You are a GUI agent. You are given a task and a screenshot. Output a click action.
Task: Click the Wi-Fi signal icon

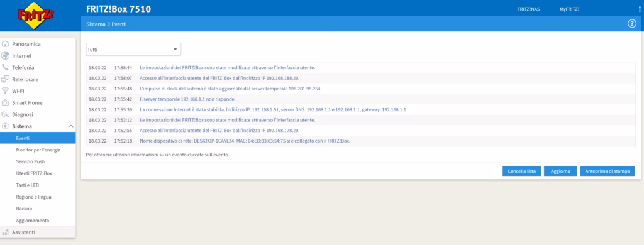pos(5,90)
